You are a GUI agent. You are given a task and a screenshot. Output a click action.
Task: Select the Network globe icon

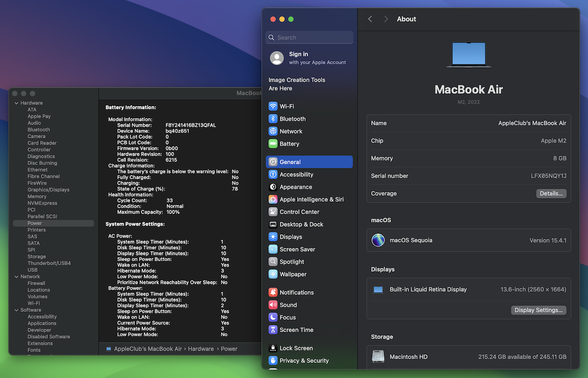point(273,131)
